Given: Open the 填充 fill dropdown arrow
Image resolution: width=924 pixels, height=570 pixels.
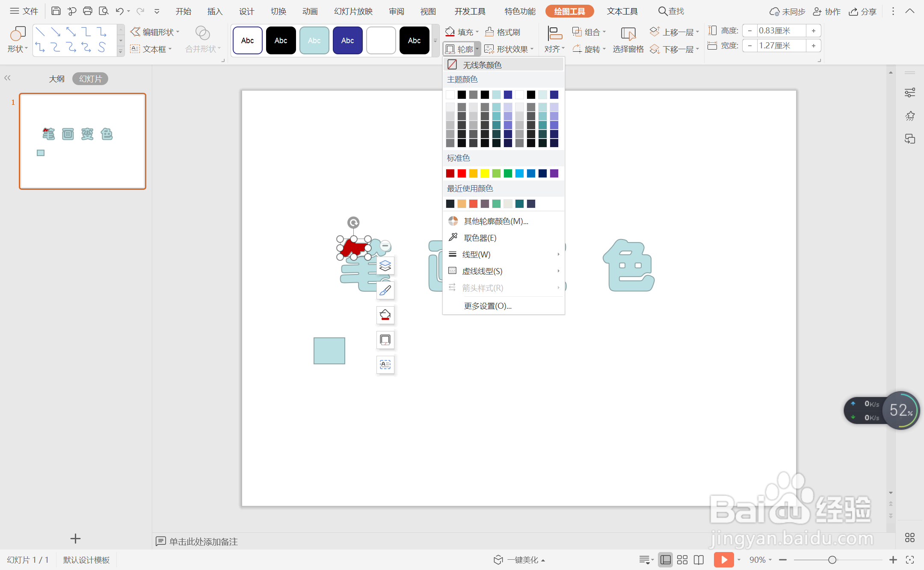Looking at the screenshot, I should pos(477,32).
